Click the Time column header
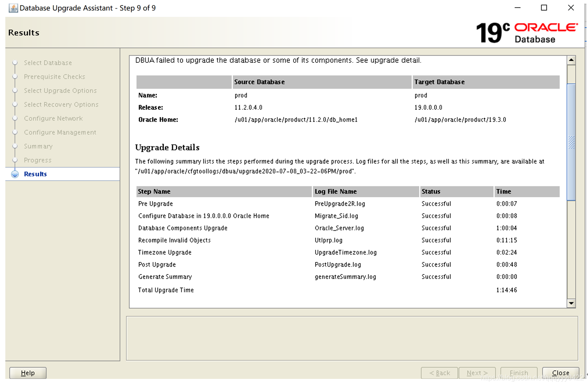This screenshot has height=386, width=588. (527, 191)
